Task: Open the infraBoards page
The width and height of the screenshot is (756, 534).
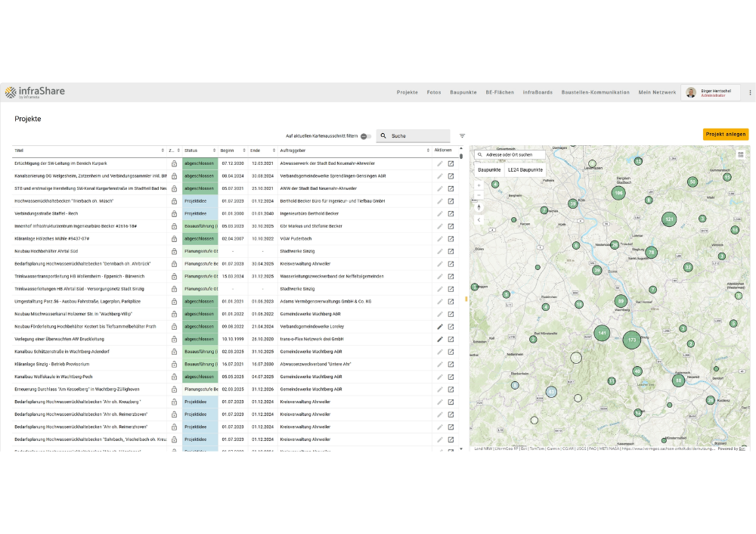Action: pyautogui.click(x=538, y=92)
